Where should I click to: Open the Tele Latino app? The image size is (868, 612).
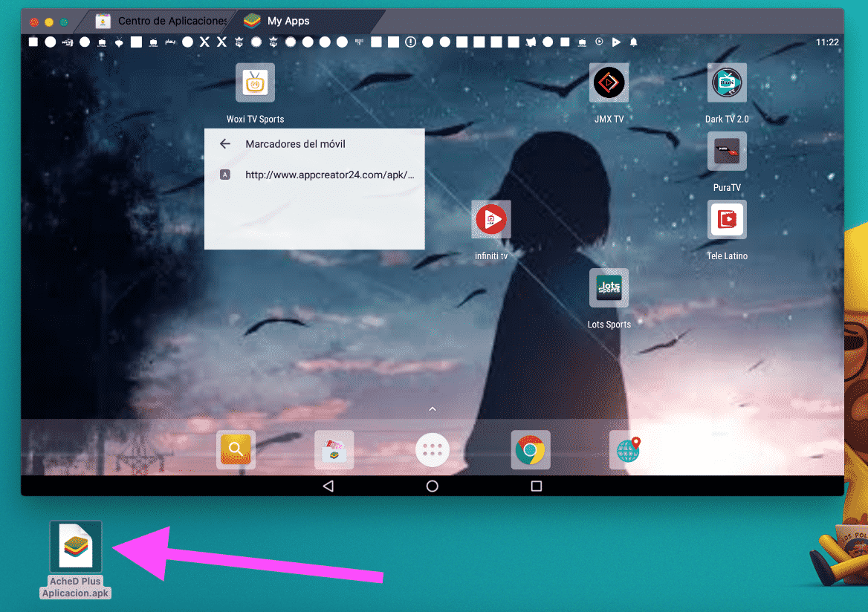click(x=727, y=220)
